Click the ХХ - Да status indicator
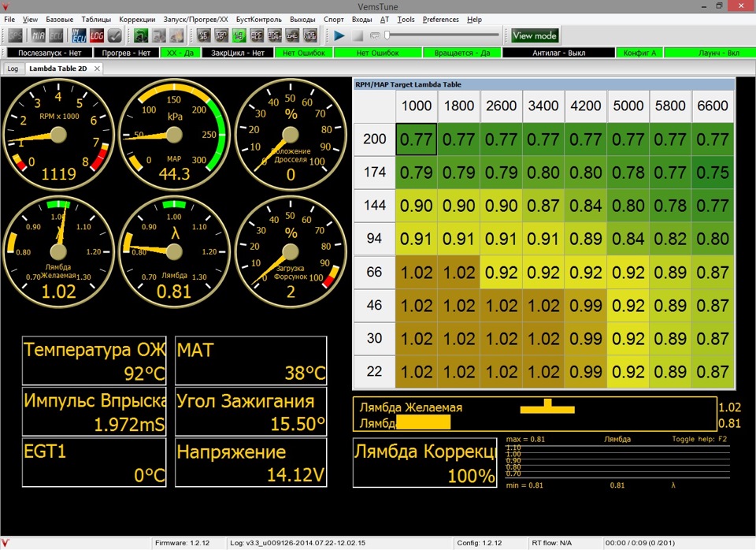This screenshot has height=550, width=756. coord(180,53)
